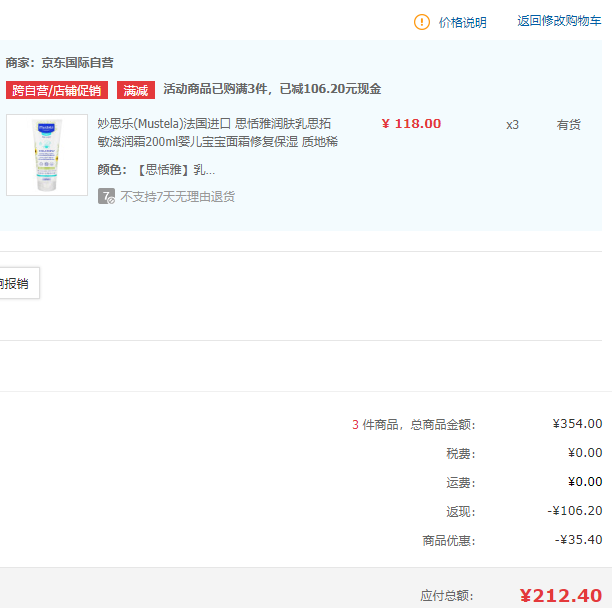Click the quantity label x3
This screenshot has width=612, height=608.
coord(512,125)
